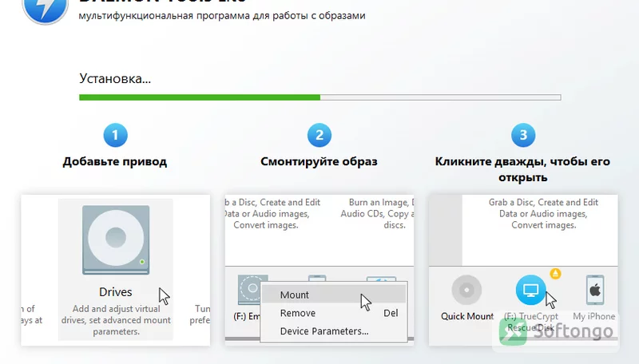This screenshot has height=364, width=639.
Task: Click "Add and adjust virtual drives" description
Action: coord(116,320)
